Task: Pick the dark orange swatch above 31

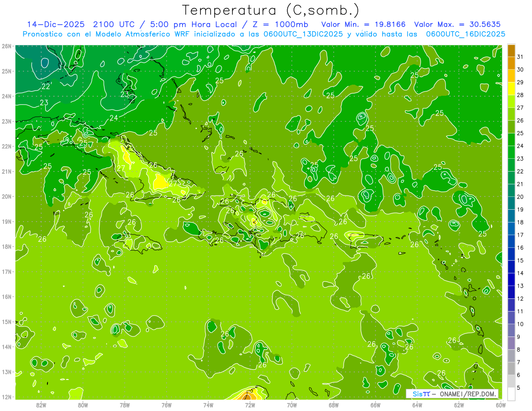Action: tap(511, 51)
